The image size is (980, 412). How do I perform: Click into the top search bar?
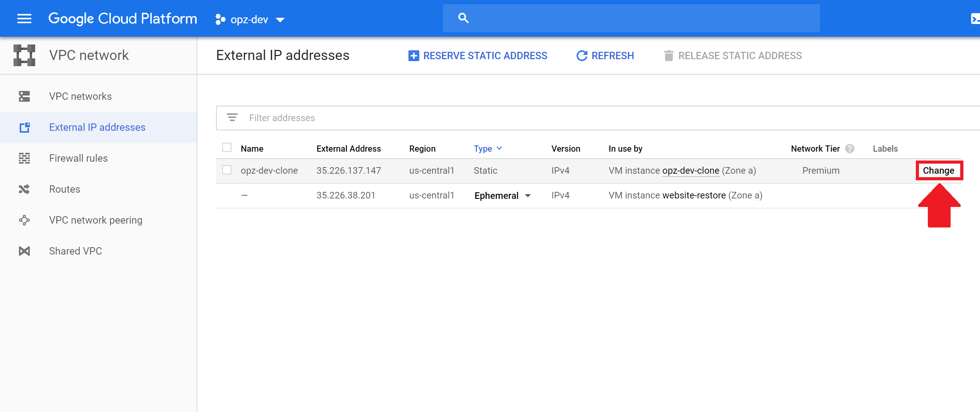pos(631,18)
